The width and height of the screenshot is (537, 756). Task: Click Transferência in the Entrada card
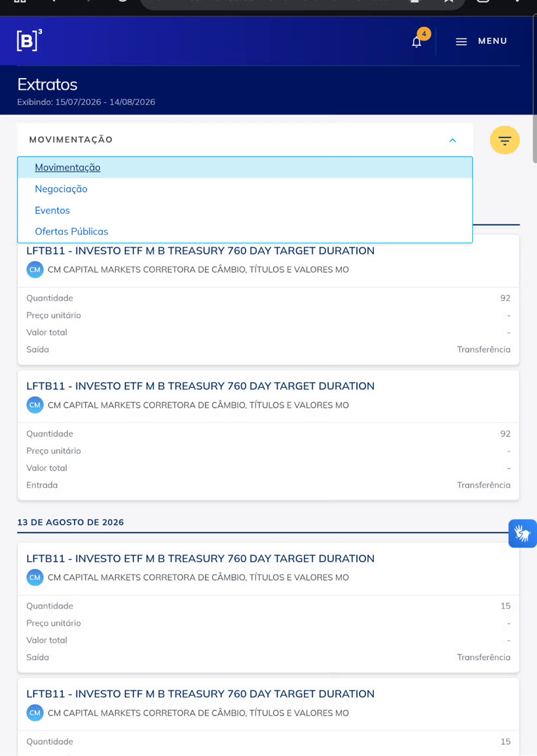point(483,485)
